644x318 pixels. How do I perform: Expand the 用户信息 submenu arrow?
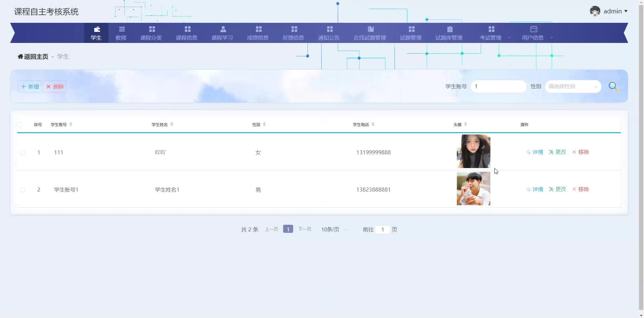551,38
